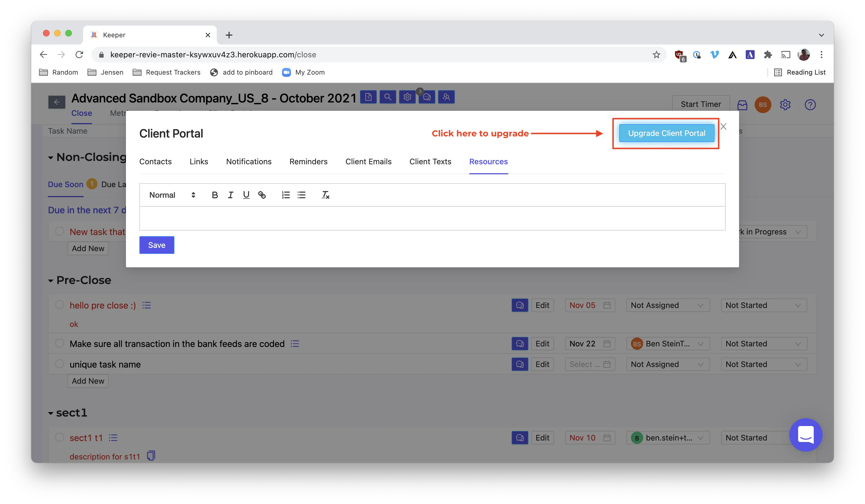Open checklist icon on sect1 t1 task
Image resolution: width=865 pixels, height=504 pixels.
pyautogui.click(x=113, y=438)
